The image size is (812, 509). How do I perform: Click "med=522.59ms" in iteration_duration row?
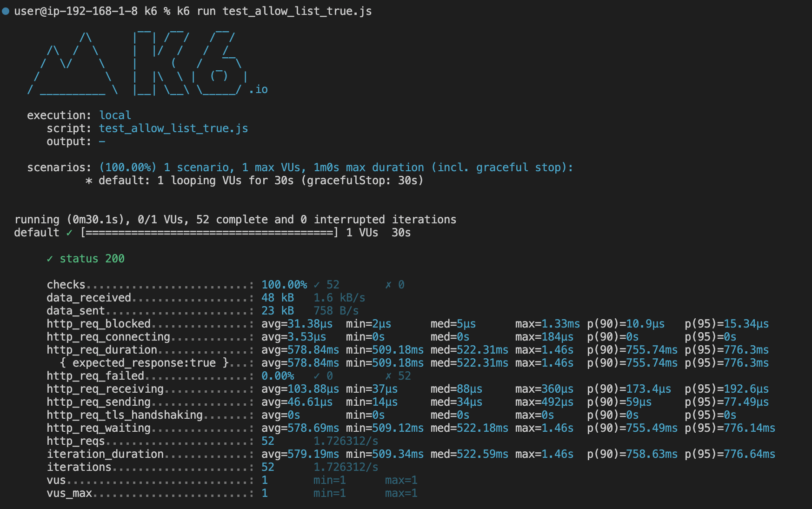pos(469,454)
